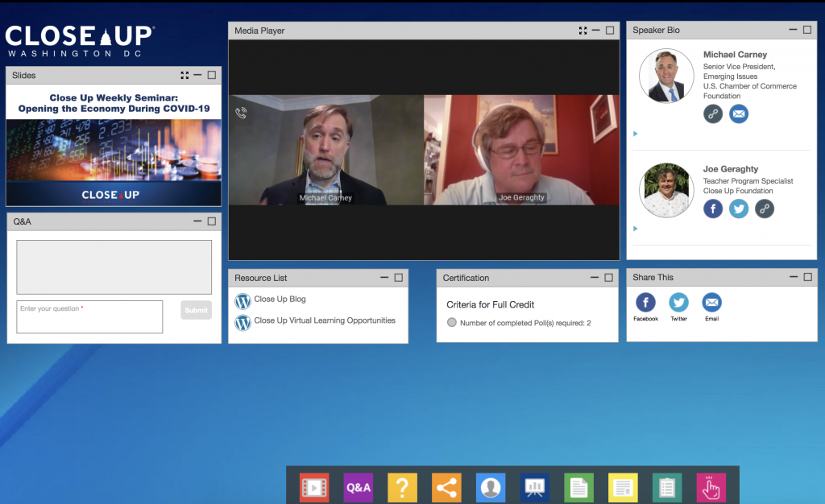Open Michael Carney's website link icon
The height and width of the screenshot is (504, 825).
point(713,114)
